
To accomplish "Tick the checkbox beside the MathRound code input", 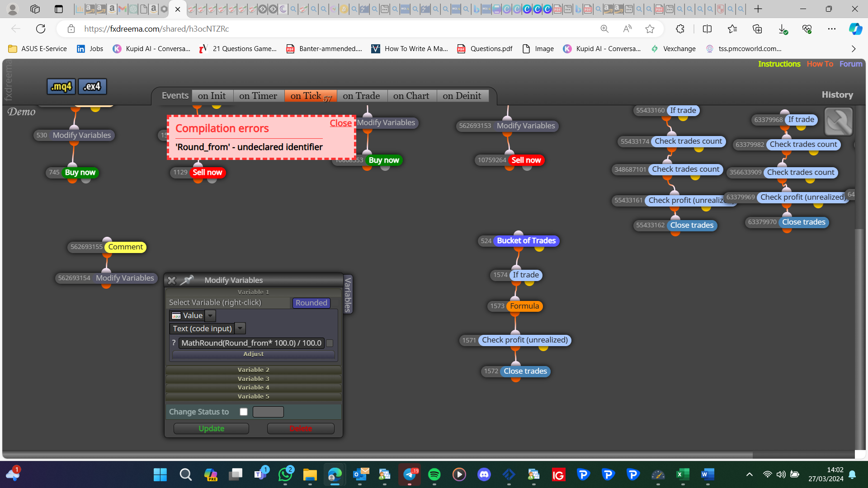I will point(330,343).
